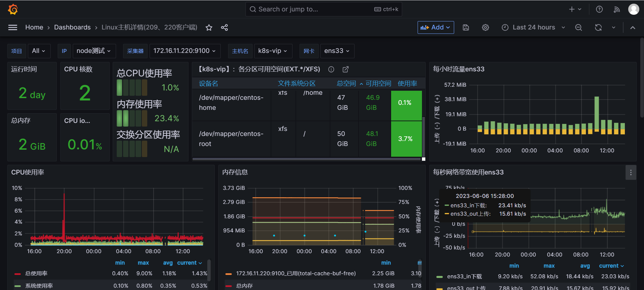Open the hamburger navigation menu
This screenshot has height=290, width=644.
(13, 27)
